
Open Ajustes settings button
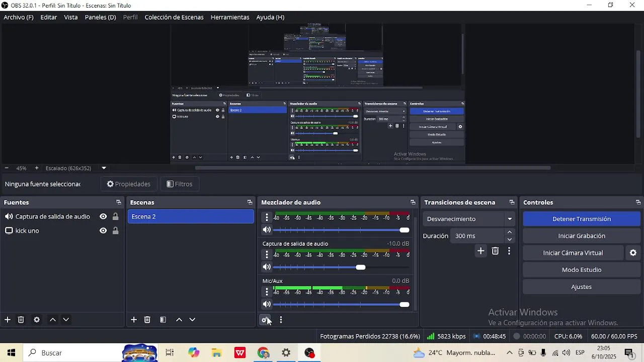coord(582,287)
